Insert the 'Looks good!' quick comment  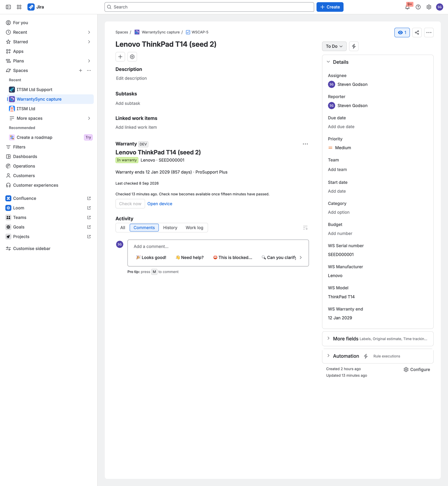click(x=151, y=258)
